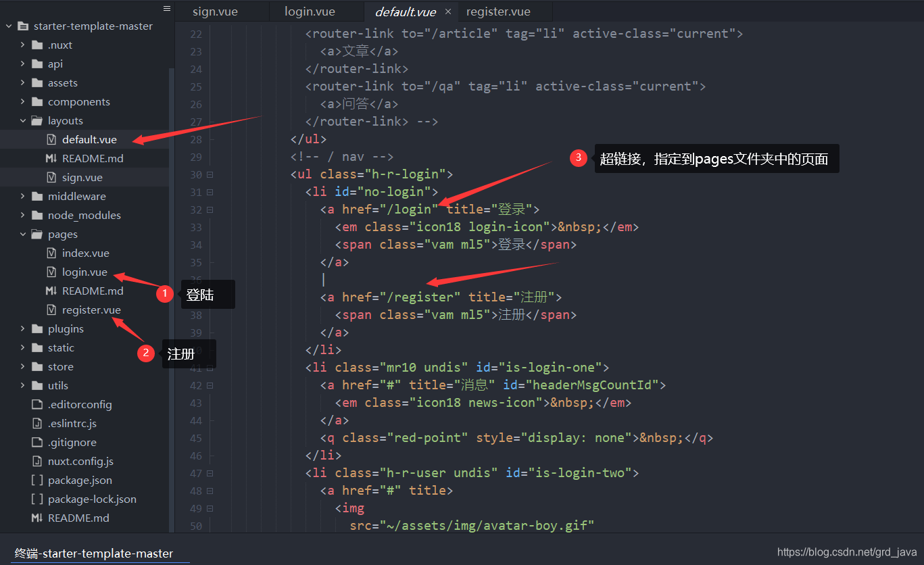This screenshot has width=924, height=565.
Task: Open nuxt.config.js in the file tree
Action: [80, 462]
